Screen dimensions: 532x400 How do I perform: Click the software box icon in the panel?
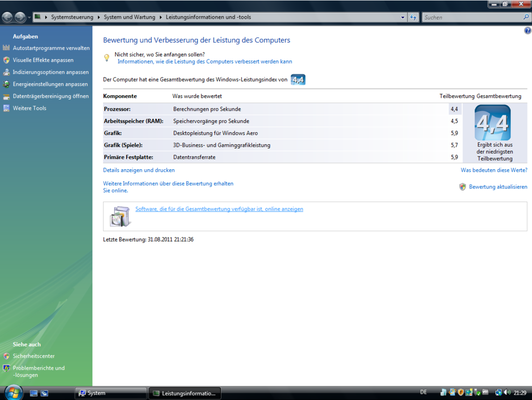click(x=120, y=216)
